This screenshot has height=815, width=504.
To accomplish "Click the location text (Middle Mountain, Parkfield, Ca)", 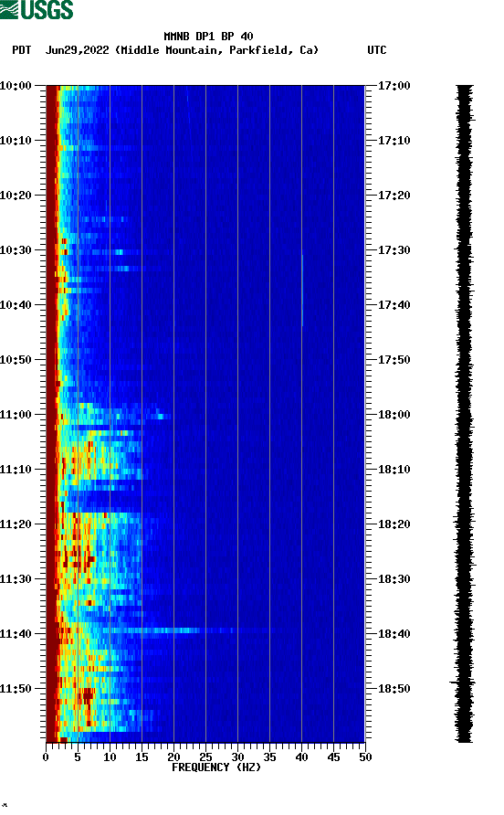I will click(216, 50).
